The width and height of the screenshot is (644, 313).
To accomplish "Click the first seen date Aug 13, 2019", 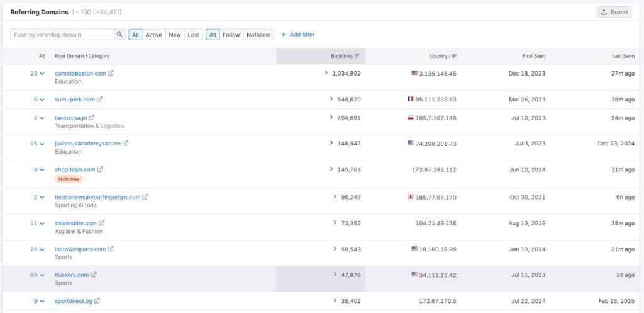I will [528, 223].
